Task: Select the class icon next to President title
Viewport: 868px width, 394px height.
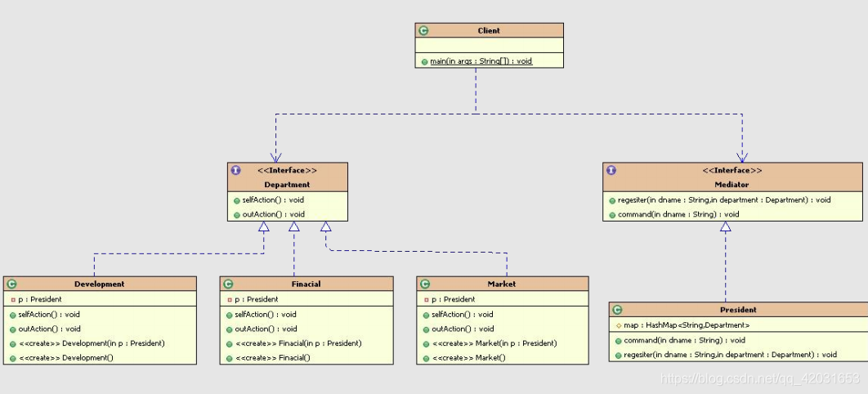Action: point(618,310)
